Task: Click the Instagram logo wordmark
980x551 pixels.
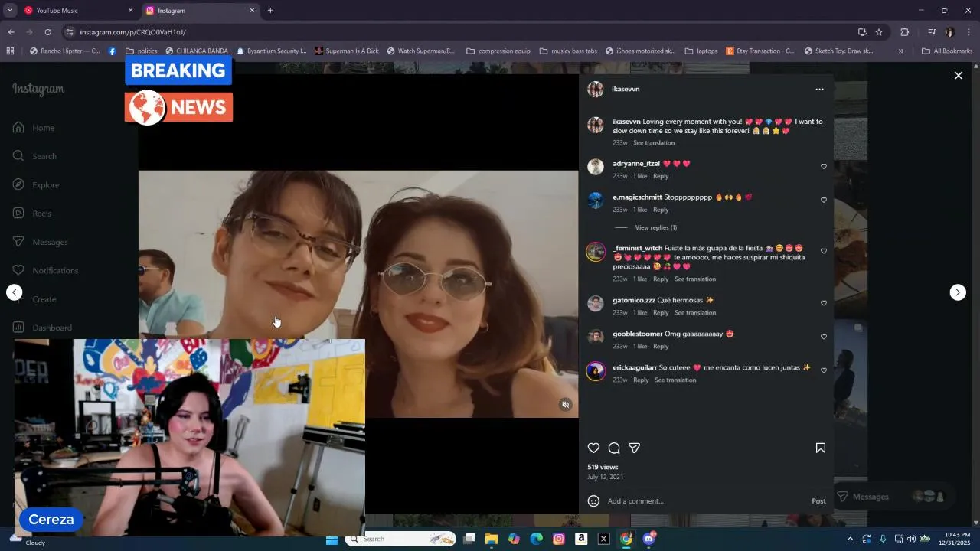Action: [x=38, y=89]
